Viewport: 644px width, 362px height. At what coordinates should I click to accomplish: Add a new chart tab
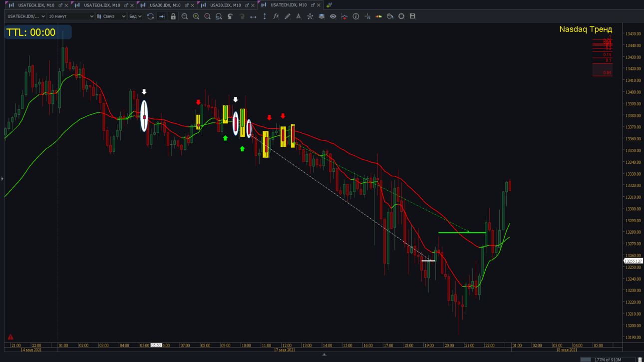click(x=329, y=5)
